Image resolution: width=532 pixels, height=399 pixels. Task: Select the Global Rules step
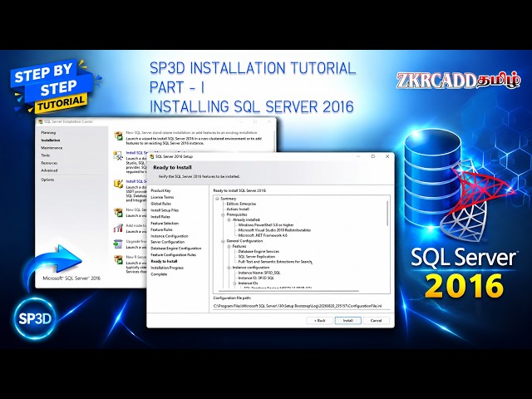160,204
